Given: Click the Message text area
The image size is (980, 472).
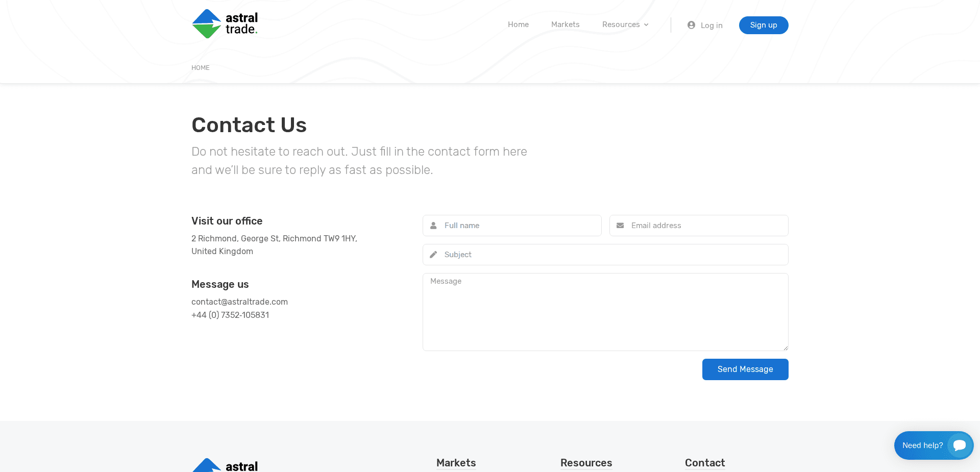Looking at the screenshot, I should pos(605,311).
